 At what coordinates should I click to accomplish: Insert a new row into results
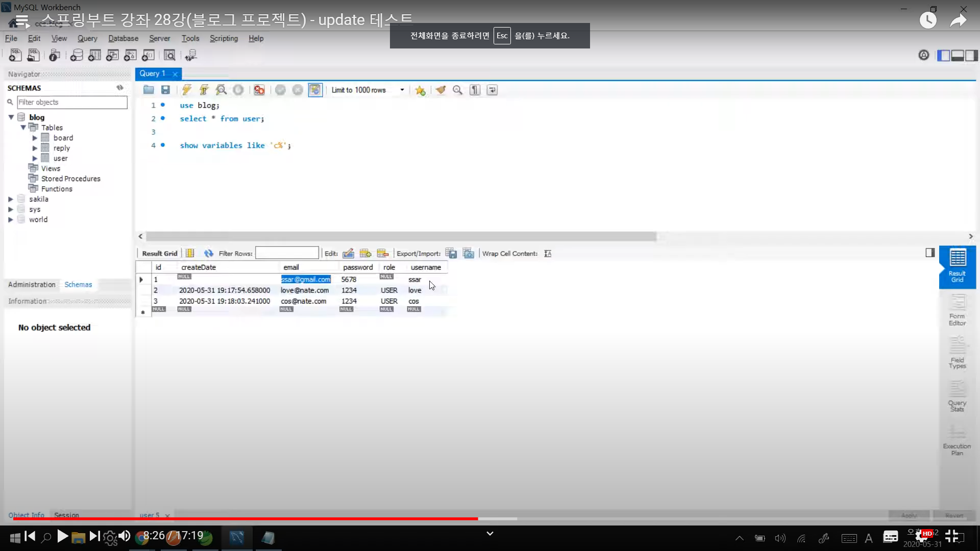(365, 254)
